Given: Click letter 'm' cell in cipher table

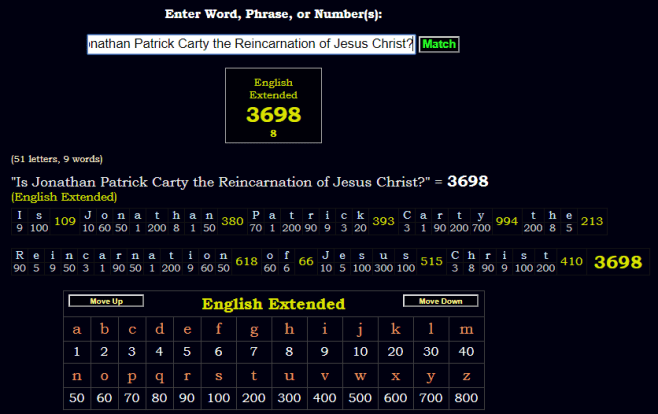Looking at the screenshot, I should [466, 329].
